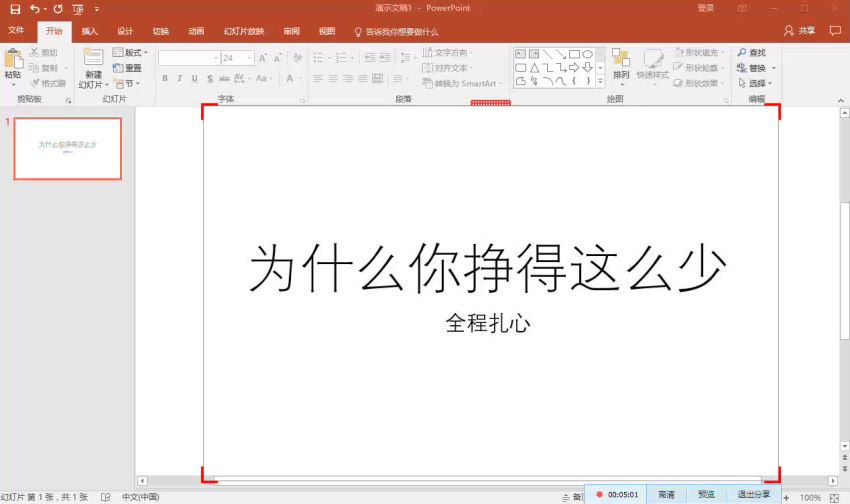Toggle bold formatting

(x=165, y=79)
